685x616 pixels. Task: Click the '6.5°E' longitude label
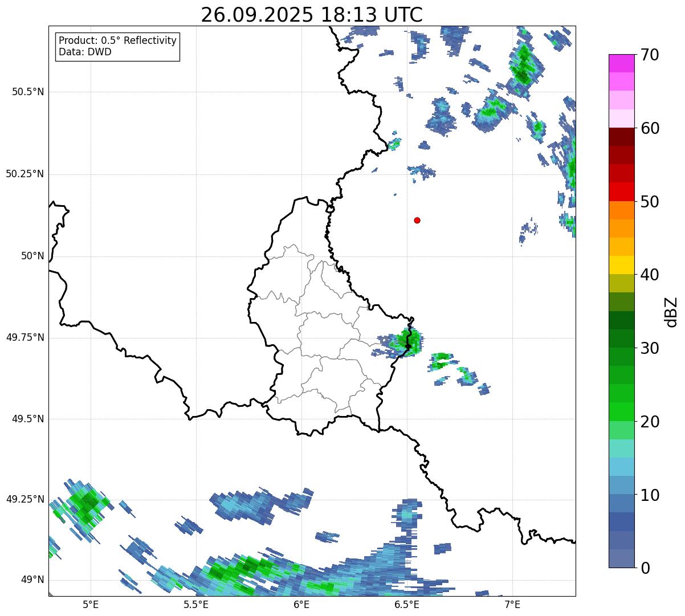407,604
